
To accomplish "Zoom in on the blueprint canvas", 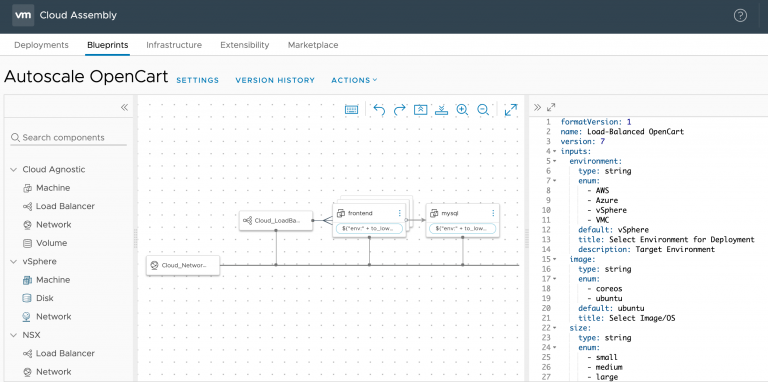I will click(x=462, y=110).
